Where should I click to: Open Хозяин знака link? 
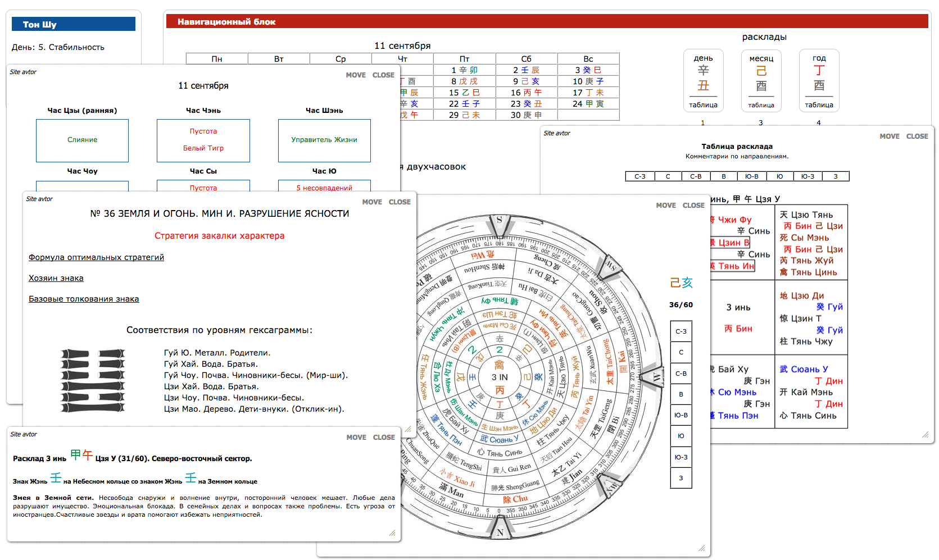[56, 278]
